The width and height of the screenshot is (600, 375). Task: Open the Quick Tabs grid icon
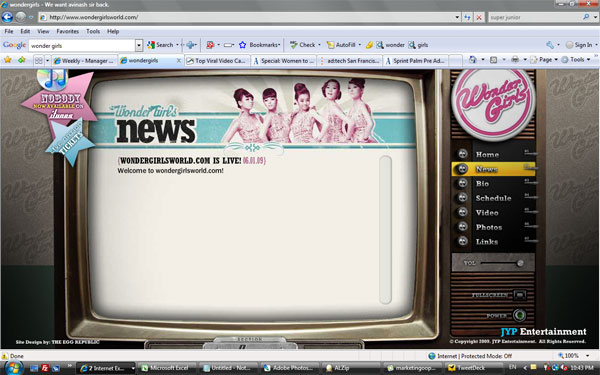coord(39,60)
